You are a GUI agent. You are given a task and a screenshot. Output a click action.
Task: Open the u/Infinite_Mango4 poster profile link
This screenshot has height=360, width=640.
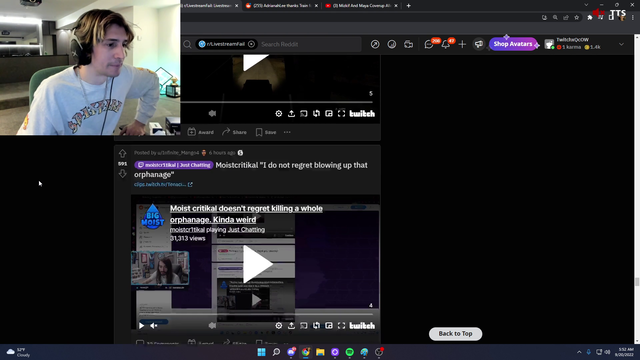[178, 153]
